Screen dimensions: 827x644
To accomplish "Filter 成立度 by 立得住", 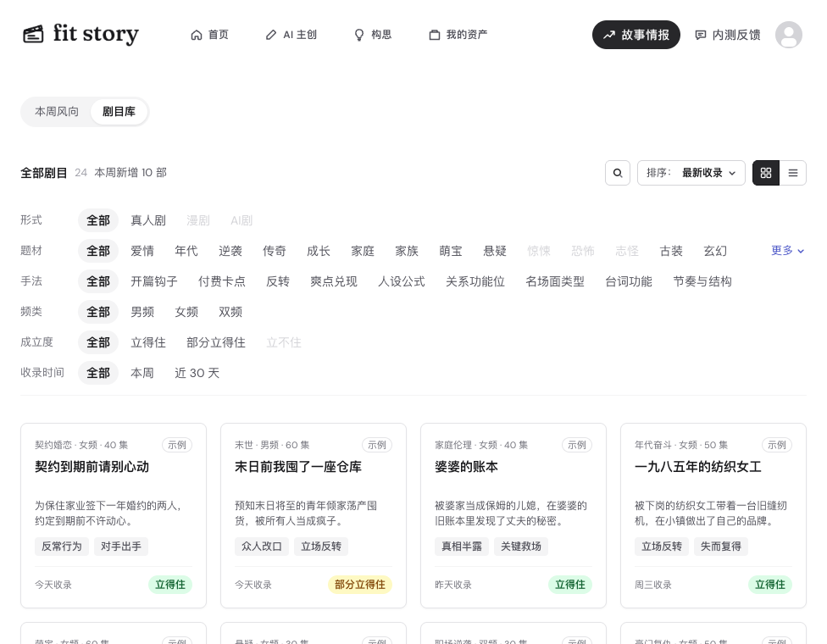I will [x=148, y=343].
